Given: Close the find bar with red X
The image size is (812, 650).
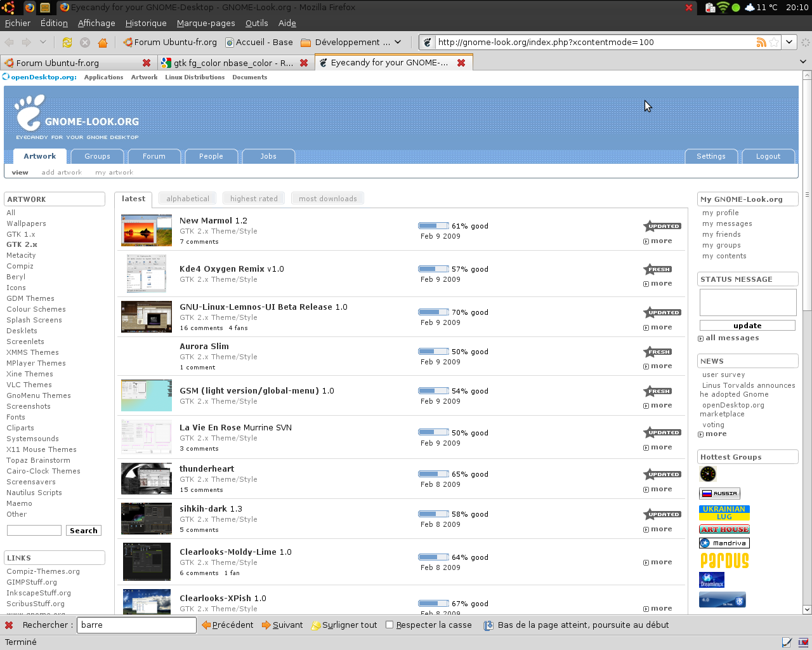Looking at the screenshot, I should (9, 625).
